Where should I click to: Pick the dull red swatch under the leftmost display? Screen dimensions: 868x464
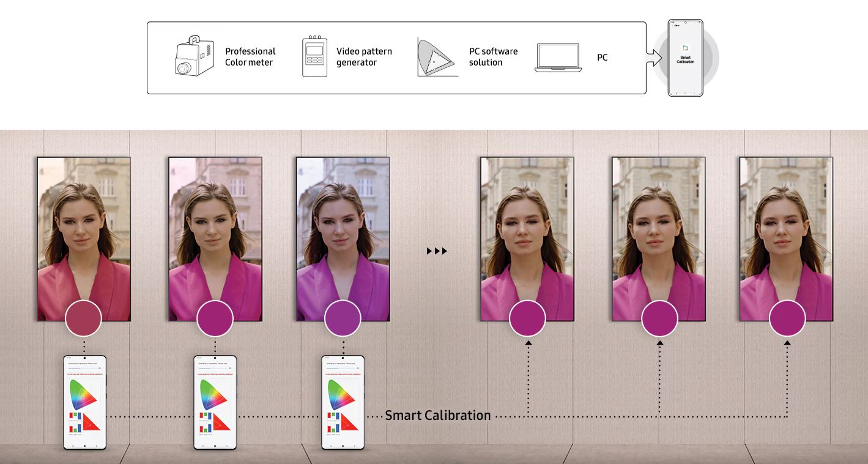(x=83, y=318)
